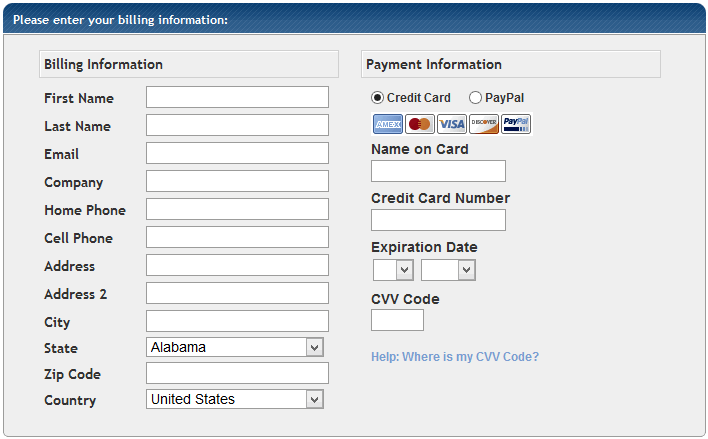The height and width of the screenshot is (439, 708).
Task: Expand the Country dropdown list
Action: (236, 399)
